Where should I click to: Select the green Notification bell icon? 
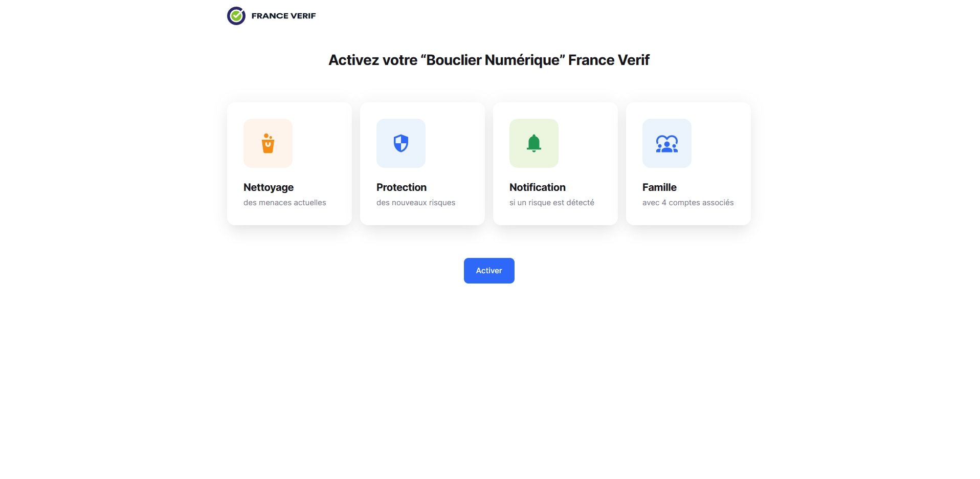533,143
